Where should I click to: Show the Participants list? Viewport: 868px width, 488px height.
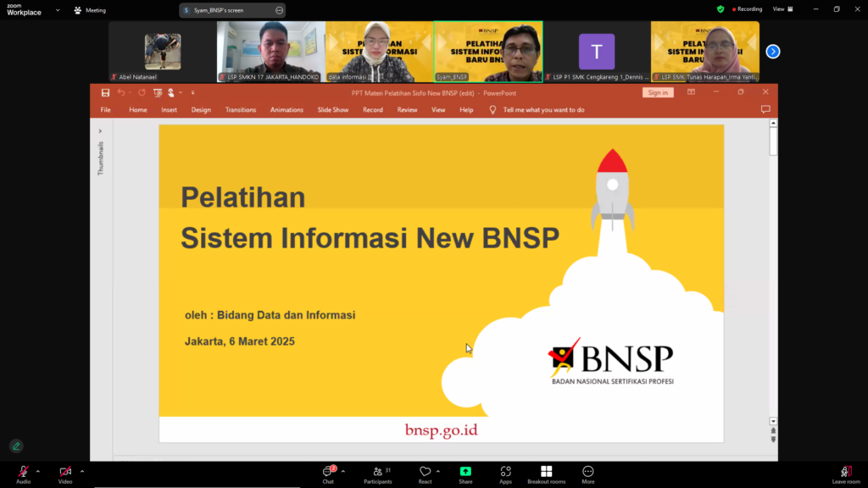pyautogui.click(x=377, y=472)
